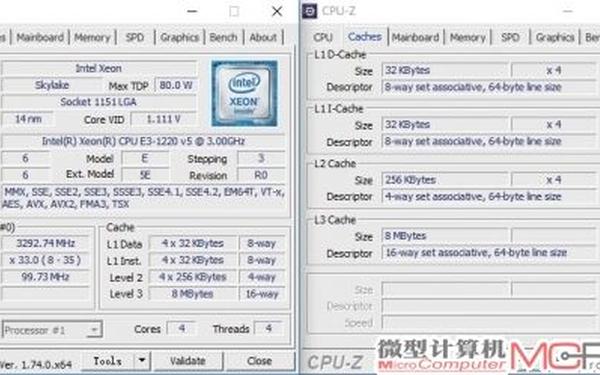Click the '80.0 W' Max TDP value
Viewport: 600px width, 375px height.
[176, 85]
